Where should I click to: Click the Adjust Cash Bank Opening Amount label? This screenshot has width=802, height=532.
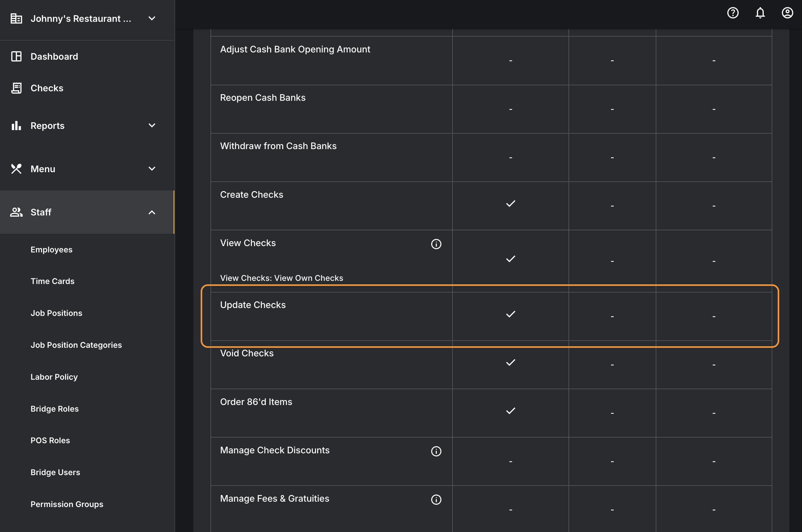click(295, 49)
